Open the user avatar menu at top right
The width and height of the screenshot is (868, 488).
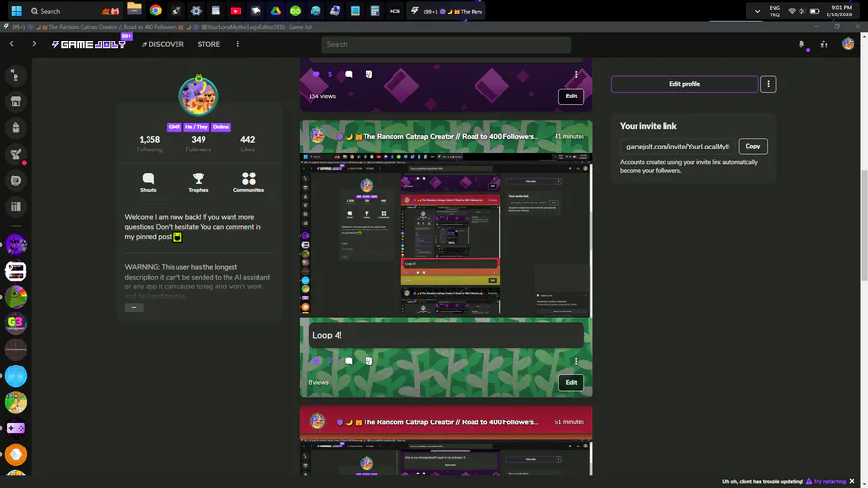click(848, 43)
